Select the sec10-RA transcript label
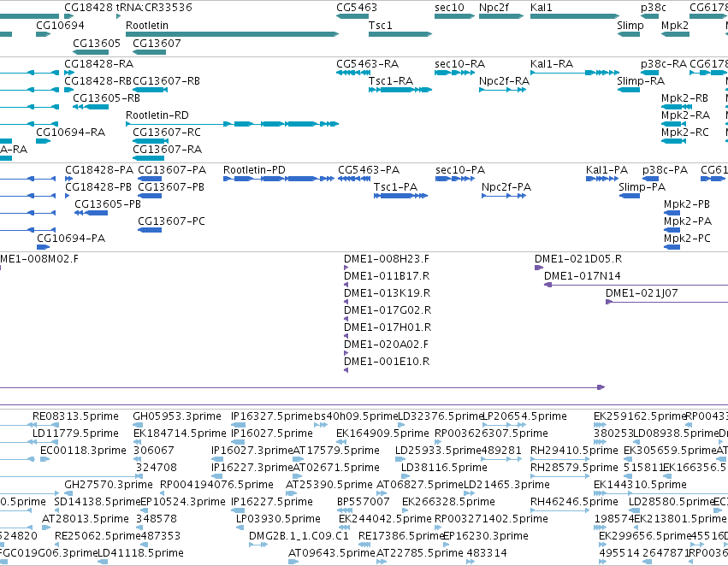Viewport: 728px width, 566px height. 459,63
